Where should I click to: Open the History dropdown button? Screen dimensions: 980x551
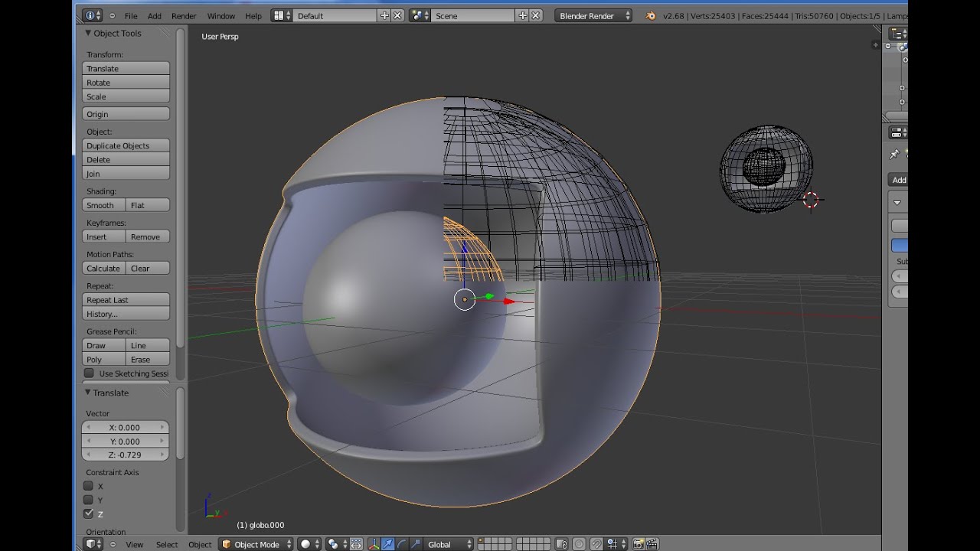(x=126, y=314)
